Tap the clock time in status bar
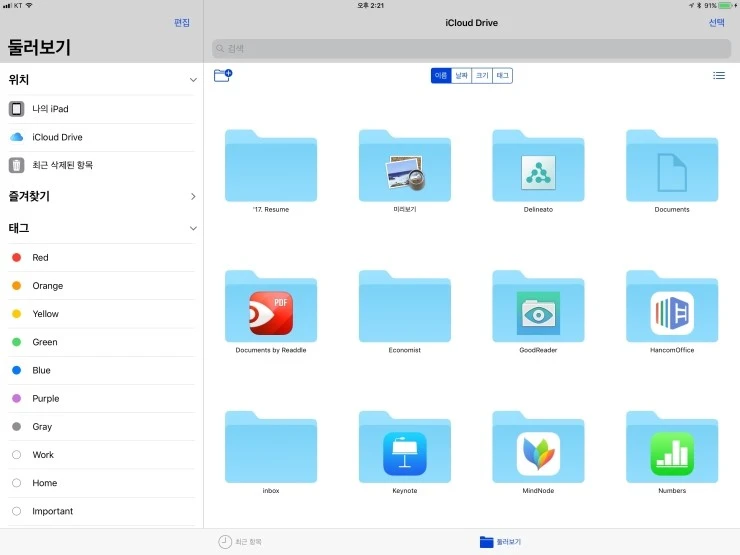 370,5
